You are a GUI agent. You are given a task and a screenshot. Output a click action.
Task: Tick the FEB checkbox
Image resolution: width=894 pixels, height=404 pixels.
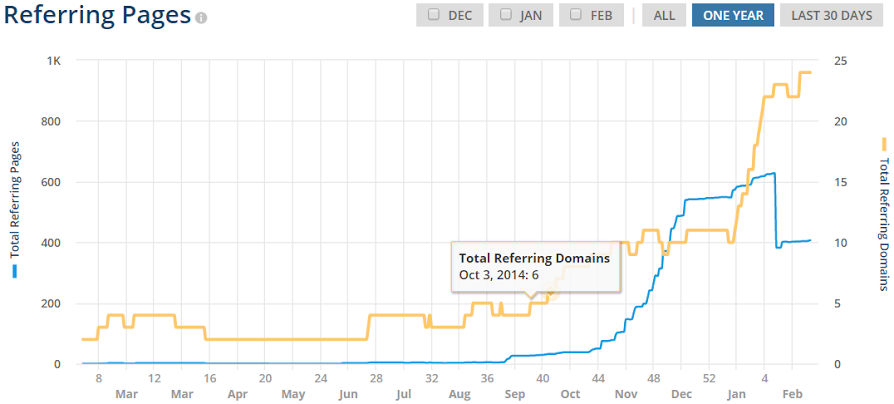point(576,15)
